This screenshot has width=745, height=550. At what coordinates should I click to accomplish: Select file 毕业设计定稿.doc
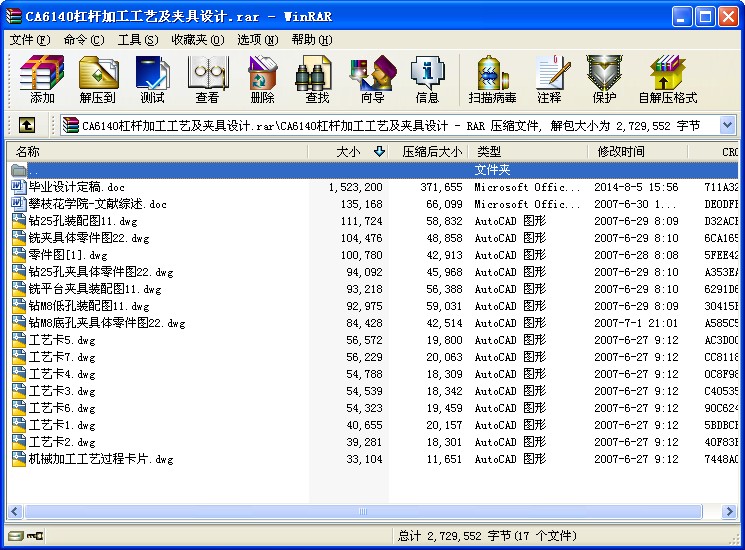pos(76,187)
